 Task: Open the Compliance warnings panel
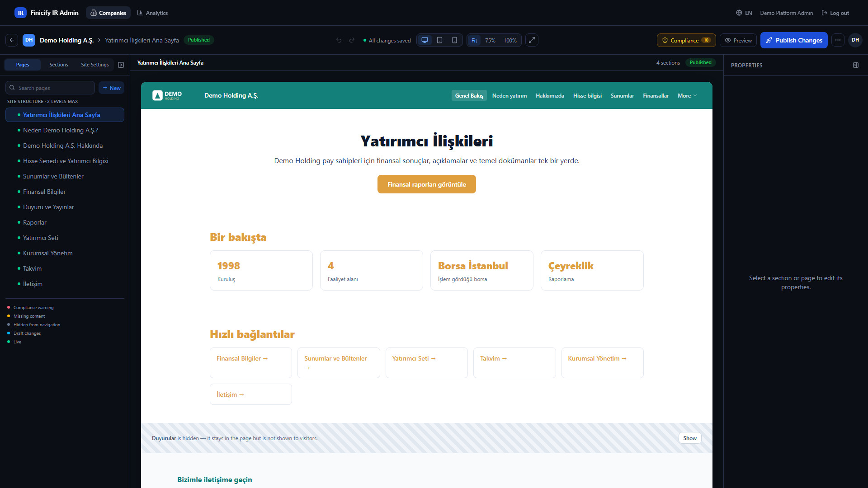686,40
